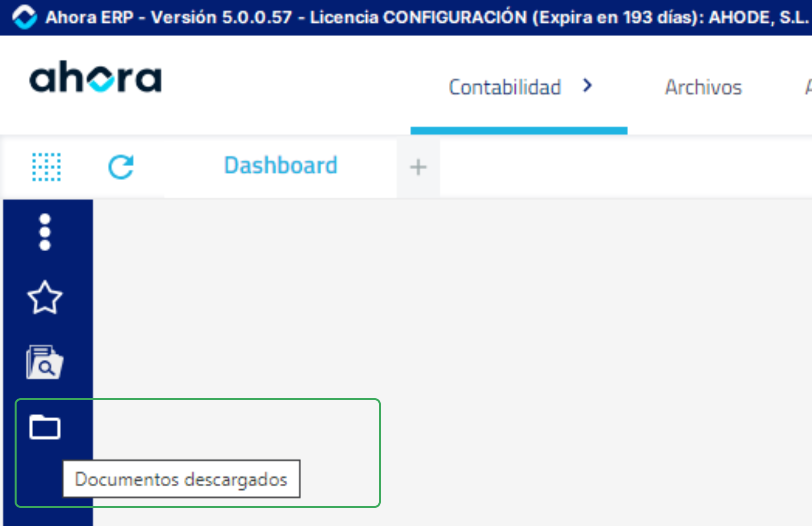Viewport: 812px width, 526px height.
Task: Open the three-dot sidebar options menu
Action: tap(45, 232)
